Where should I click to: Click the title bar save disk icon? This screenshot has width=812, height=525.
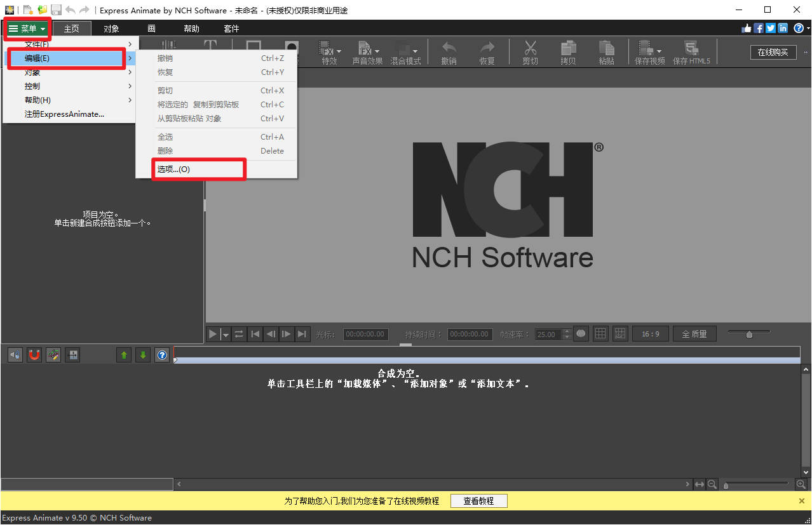pos(56,10)
